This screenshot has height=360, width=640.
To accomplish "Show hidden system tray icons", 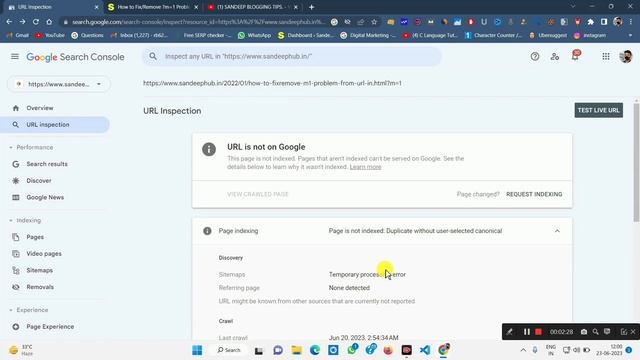I will tap(523, 350).
